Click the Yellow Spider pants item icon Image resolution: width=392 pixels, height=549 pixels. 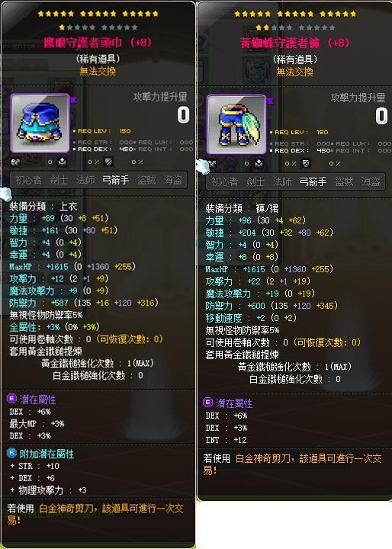point(236,124)
